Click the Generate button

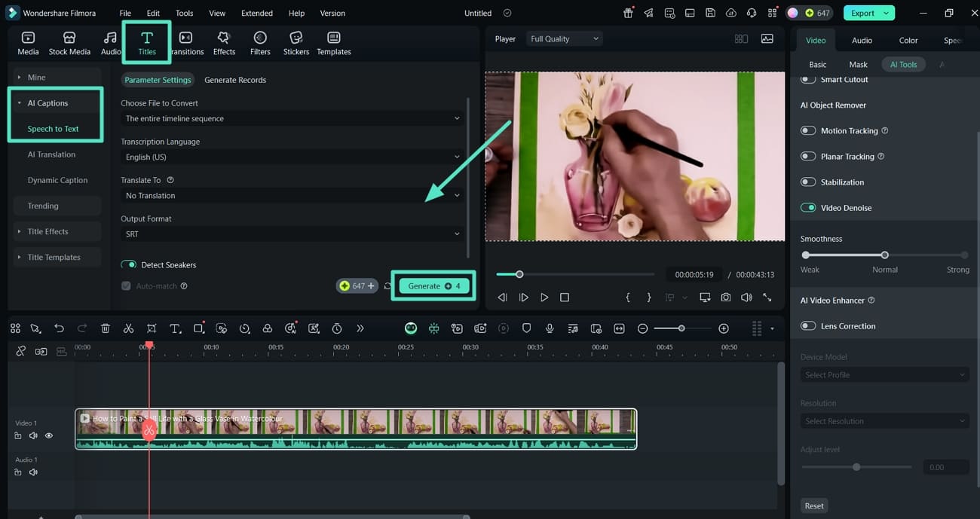point(433,286)
